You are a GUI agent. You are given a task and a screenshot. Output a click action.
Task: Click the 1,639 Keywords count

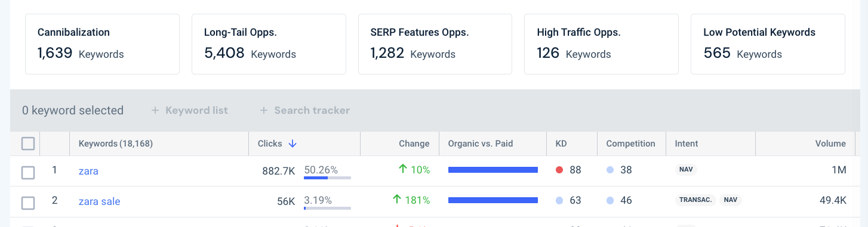[x=81, y=54]
